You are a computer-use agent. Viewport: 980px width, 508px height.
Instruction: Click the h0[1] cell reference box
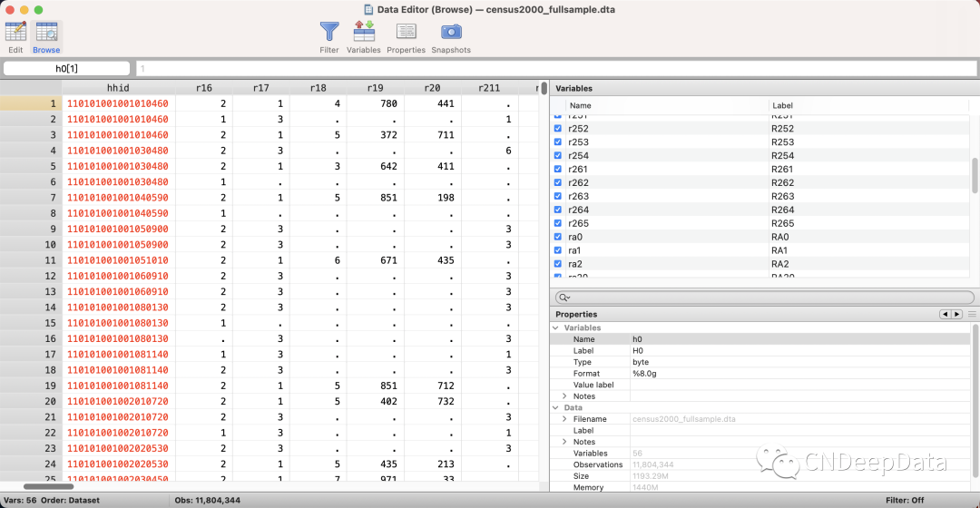tap(67, 68)
